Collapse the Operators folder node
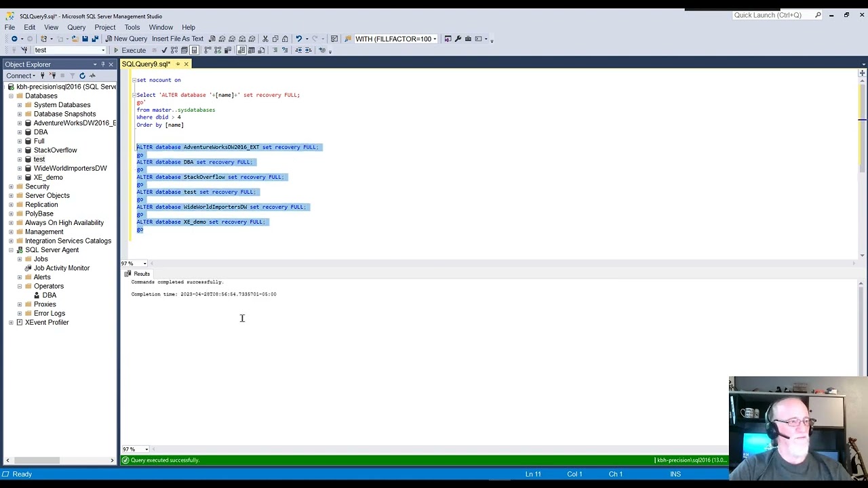Viewport: 868px width, 488px height. click(x=20, y=286)
